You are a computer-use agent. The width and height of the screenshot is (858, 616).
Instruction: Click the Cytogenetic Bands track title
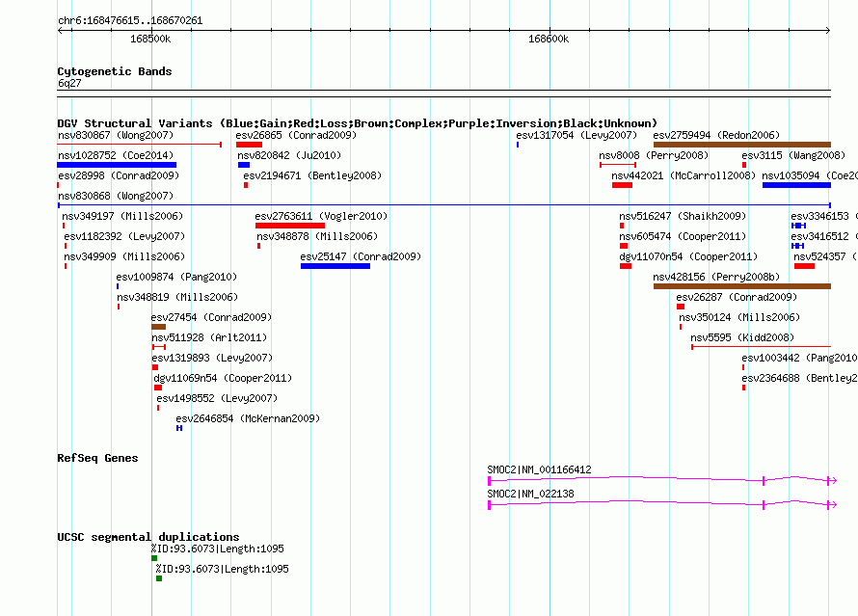click(115, 71)
